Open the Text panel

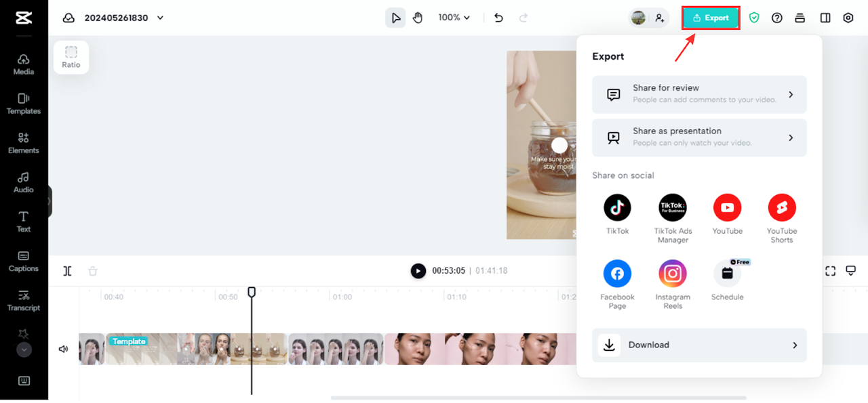point(24,221)
